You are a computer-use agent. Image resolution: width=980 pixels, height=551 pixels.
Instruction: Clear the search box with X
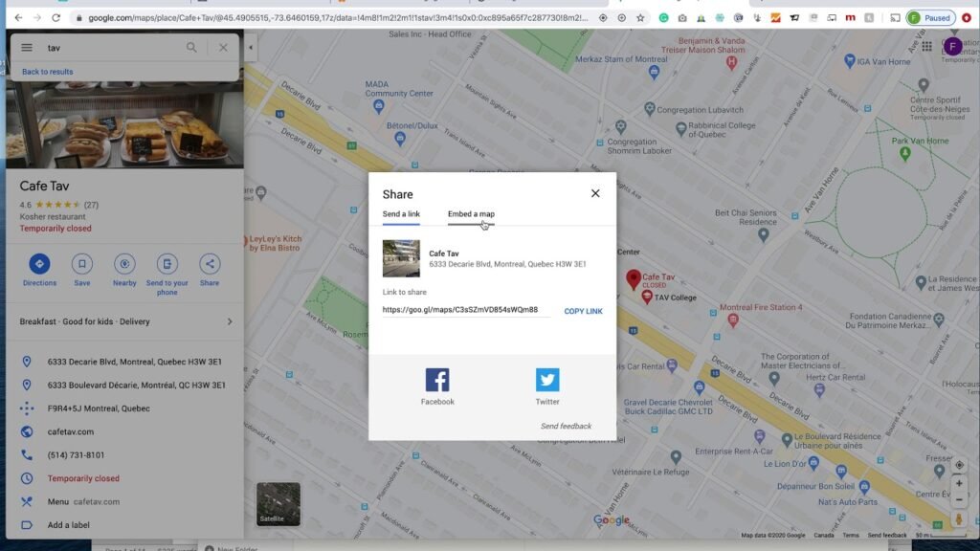(223, 48)
